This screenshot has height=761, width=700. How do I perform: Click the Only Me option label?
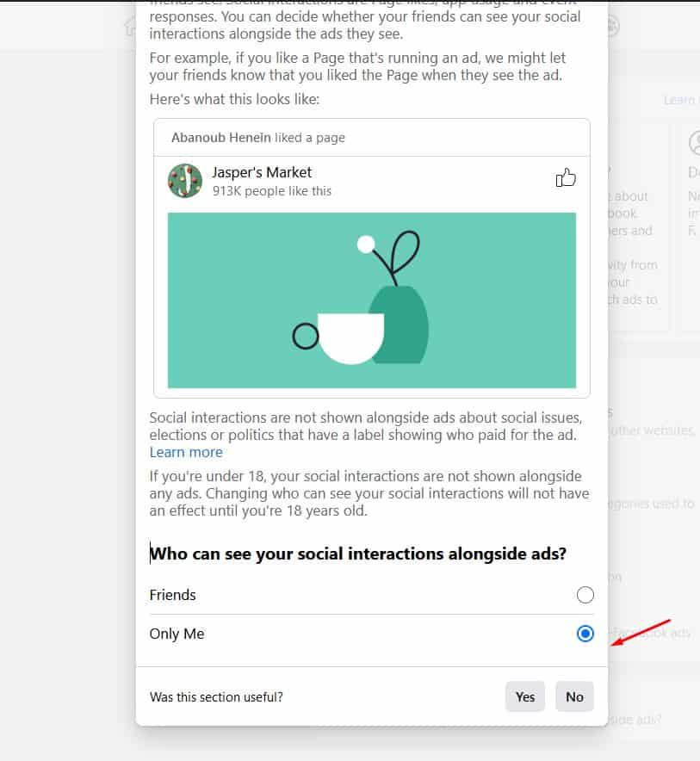pyautogui.click(x=177, y=634)
